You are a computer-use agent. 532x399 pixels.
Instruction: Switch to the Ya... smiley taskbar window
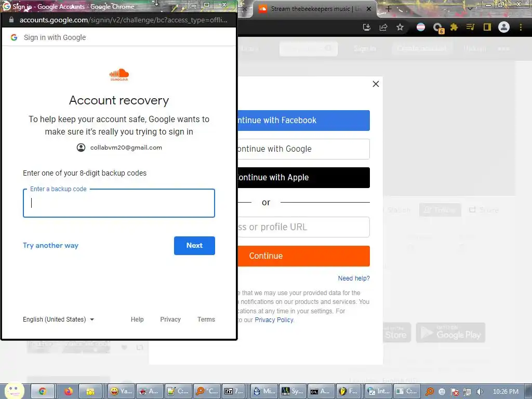click(x=121, y=392)
